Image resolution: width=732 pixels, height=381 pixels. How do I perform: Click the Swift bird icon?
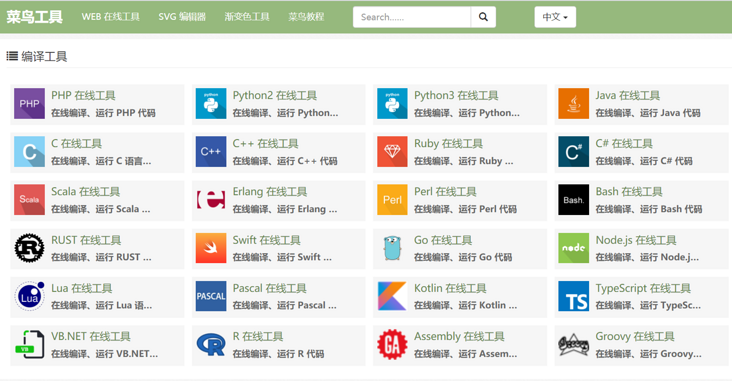click(211, 248)
